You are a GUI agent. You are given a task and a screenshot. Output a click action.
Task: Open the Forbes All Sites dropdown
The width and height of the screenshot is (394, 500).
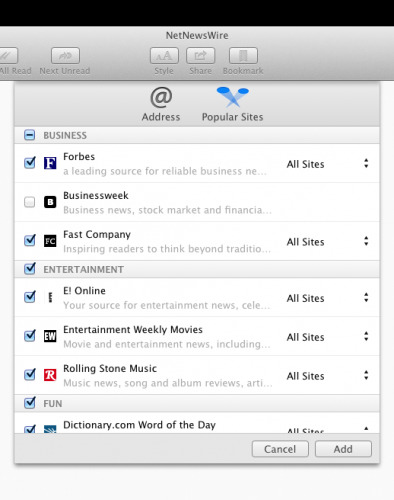pos(328,164)
